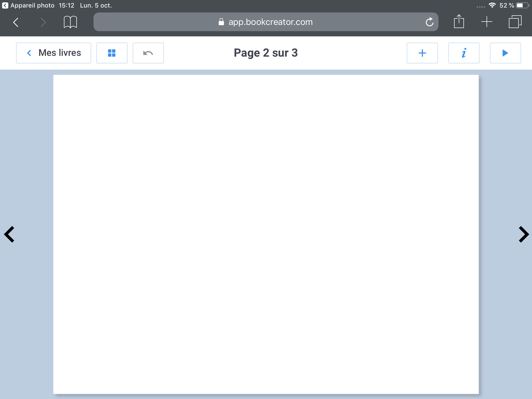Open the add content plus menu
532x399 pixels.
pyautogui.click(x=422, y=53)
